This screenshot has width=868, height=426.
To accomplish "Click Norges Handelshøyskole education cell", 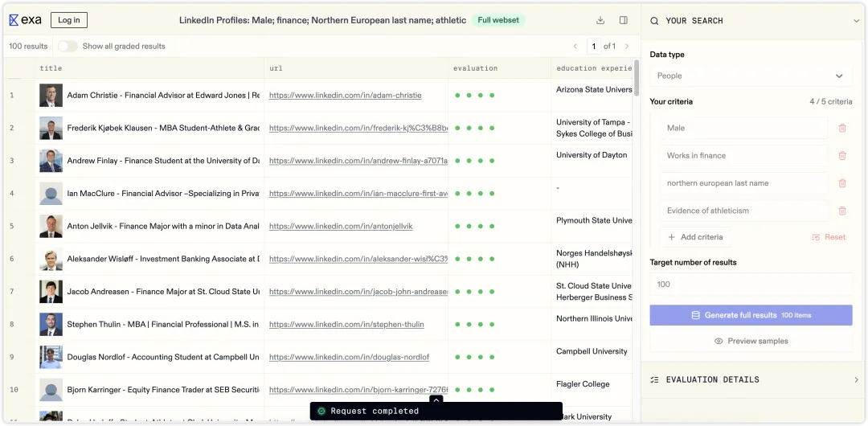I will click(594, 259).
